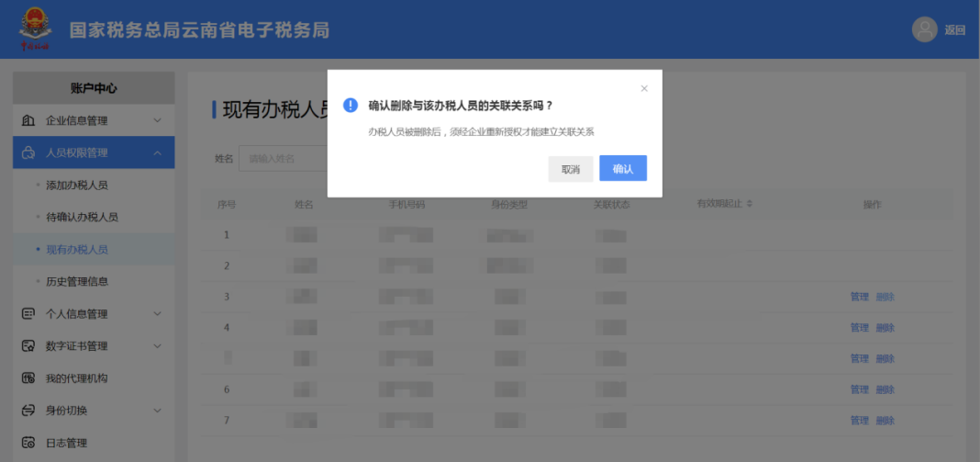980x462 pixels.
Task: Collapse the 人员权限管理 chevron
Action: [x=157, y=152]
